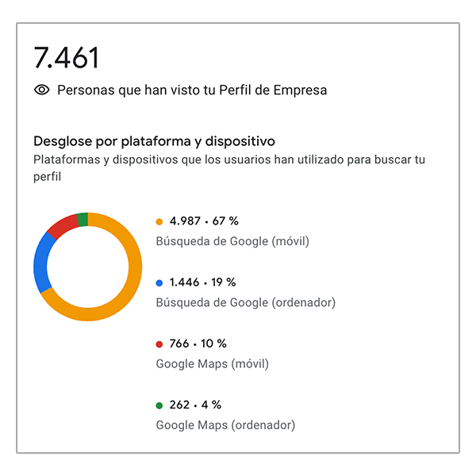Screen dimensions: 476x476
Task: Click the blue legend dot for desktop search
Action: tap(159, 282)
